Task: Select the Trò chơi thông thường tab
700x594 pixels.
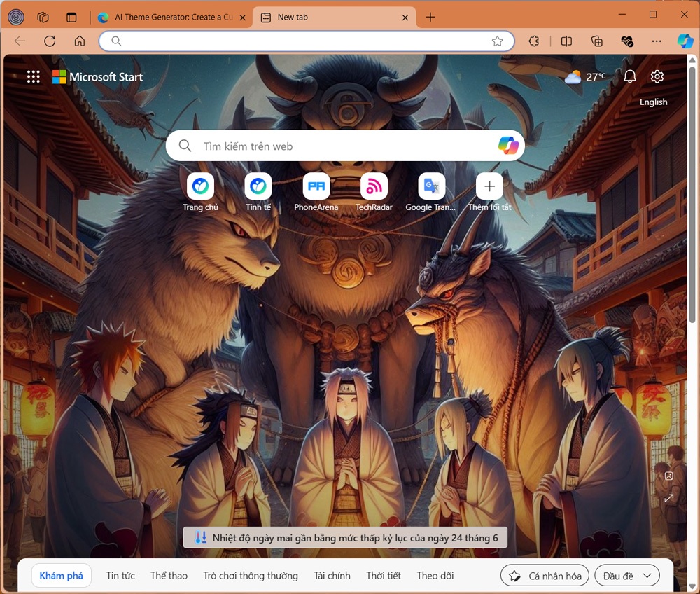Action: [x=251, y=576]
